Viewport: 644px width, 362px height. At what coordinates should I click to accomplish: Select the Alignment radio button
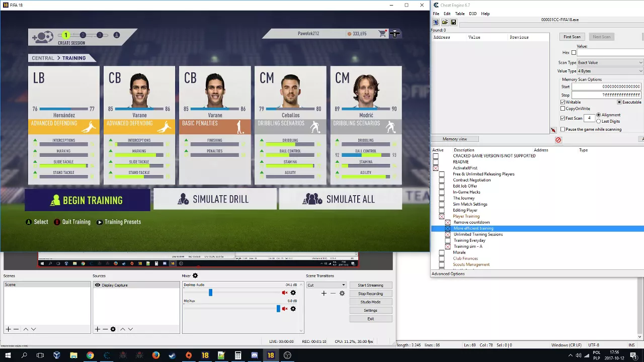pyautogui.click(x=599, y=115)
